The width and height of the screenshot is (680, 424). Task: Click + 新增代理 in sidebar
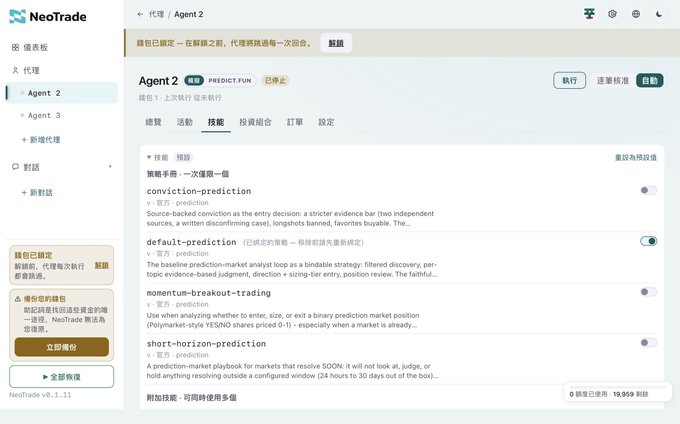(x=41, y=140)
